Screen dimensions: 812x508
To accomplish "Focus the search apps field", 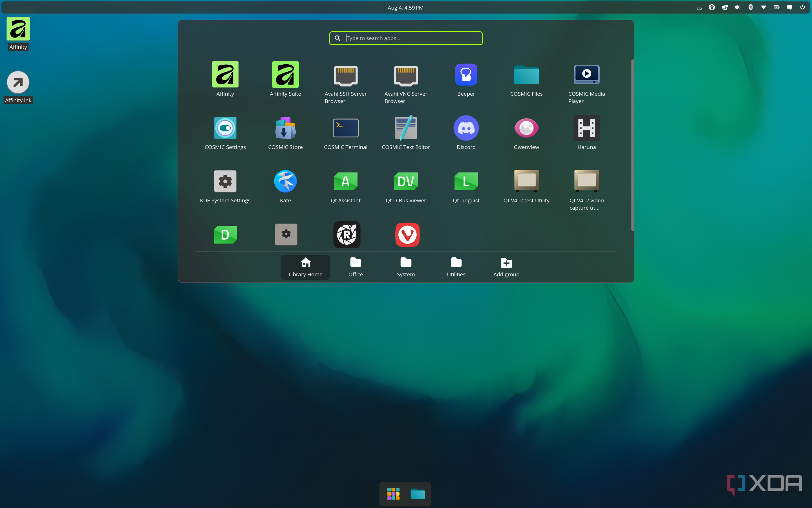I will click(x=406, y=38).
